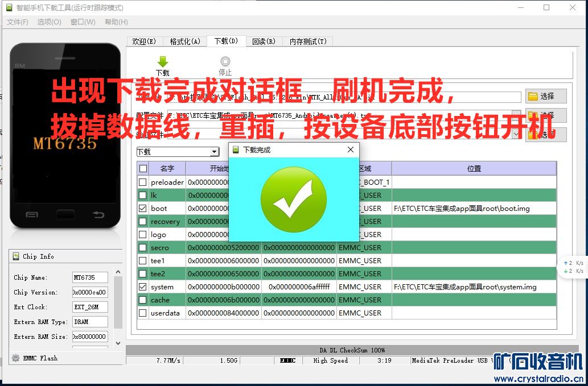Click the Chip Info panel icon
This screenshot has width=588, height=386.
pos(16,256)
